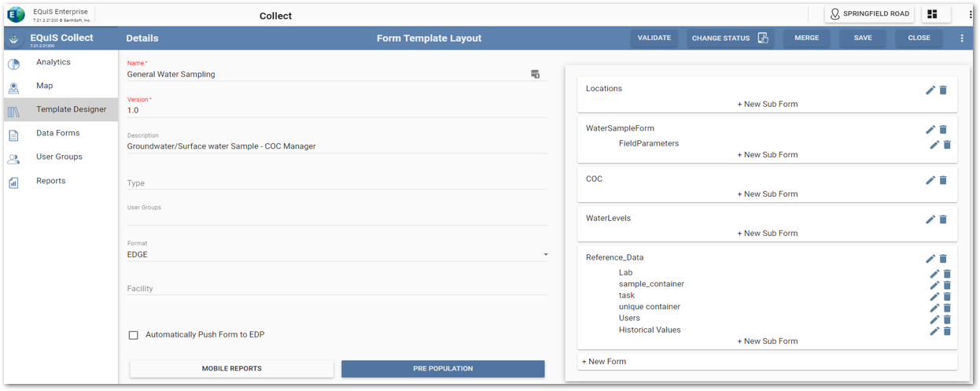Screen dimensions: 980x391
Task: Delete the WaterSampleForm form
Action: pyautogui.click(x=943, y=129)
